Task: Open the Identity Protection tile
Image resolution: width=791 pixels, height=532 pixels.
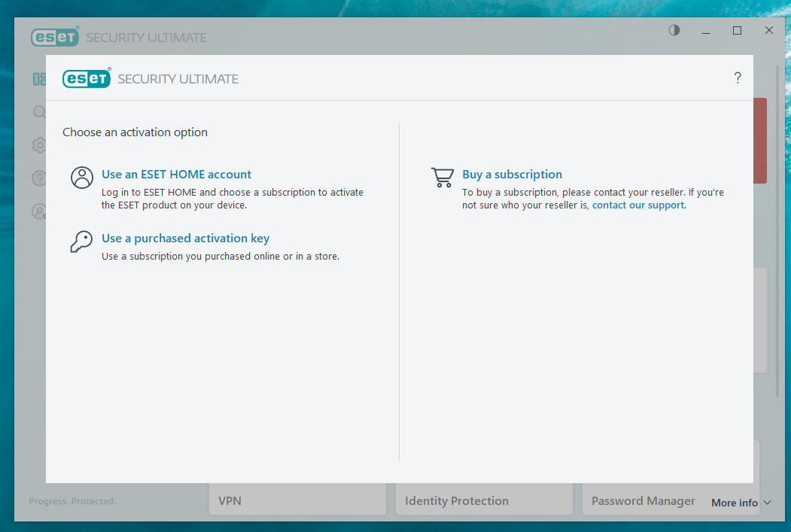Action: coord(484,499)
